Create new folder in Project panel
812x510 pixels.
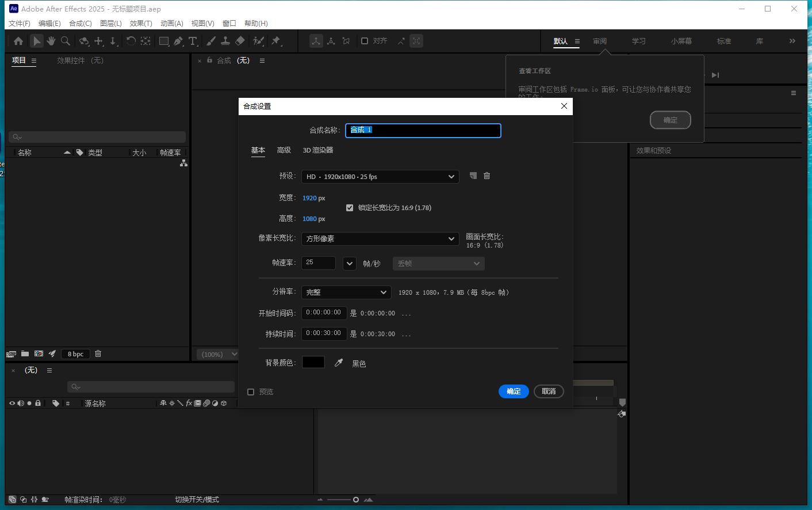(x=25, y=353)
